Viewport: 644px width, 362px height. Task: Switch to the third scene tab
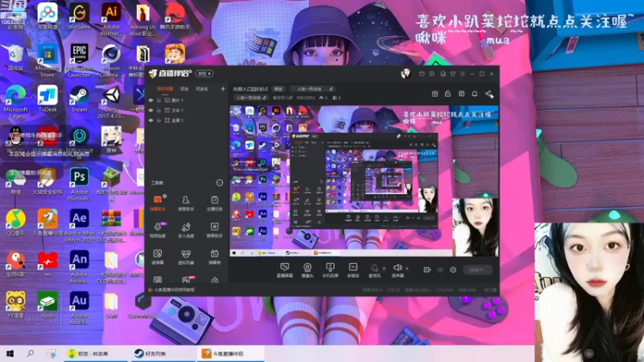point(201,88)
